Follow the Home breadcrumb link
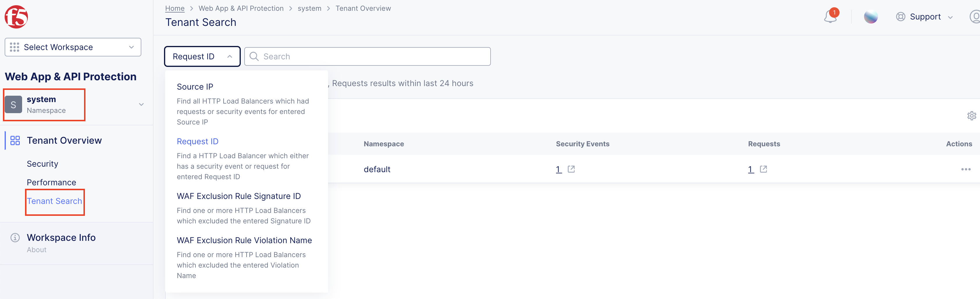The height and width of the screenshot is (299, 980). point(174,8)
